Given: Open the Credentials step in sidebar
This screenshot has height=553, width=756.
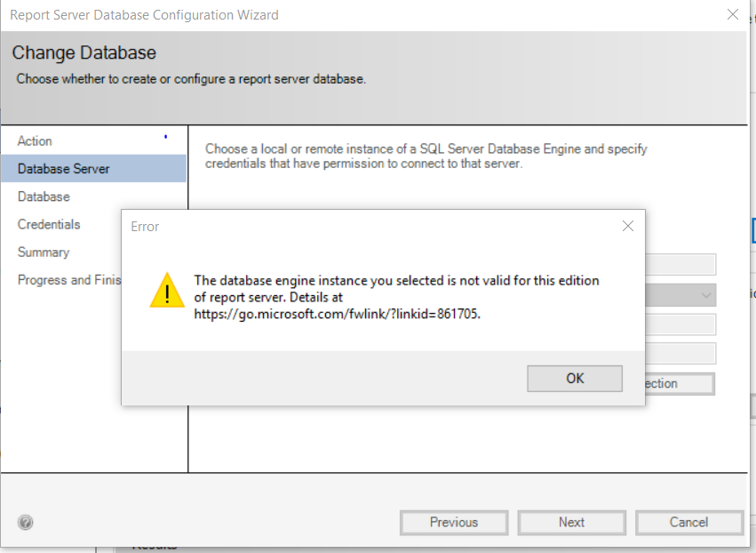Looking at the screenshot, I should 49,224.
